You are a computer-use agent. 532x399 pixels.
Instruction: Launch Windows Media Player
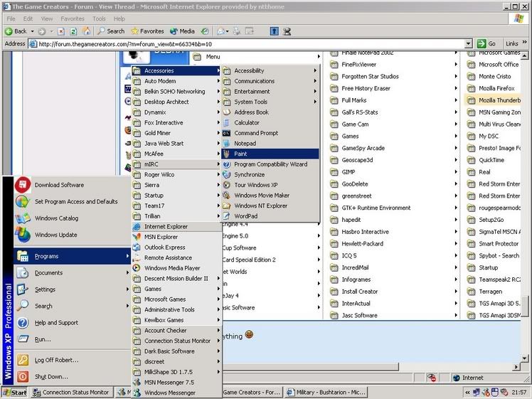click(177, 268)
